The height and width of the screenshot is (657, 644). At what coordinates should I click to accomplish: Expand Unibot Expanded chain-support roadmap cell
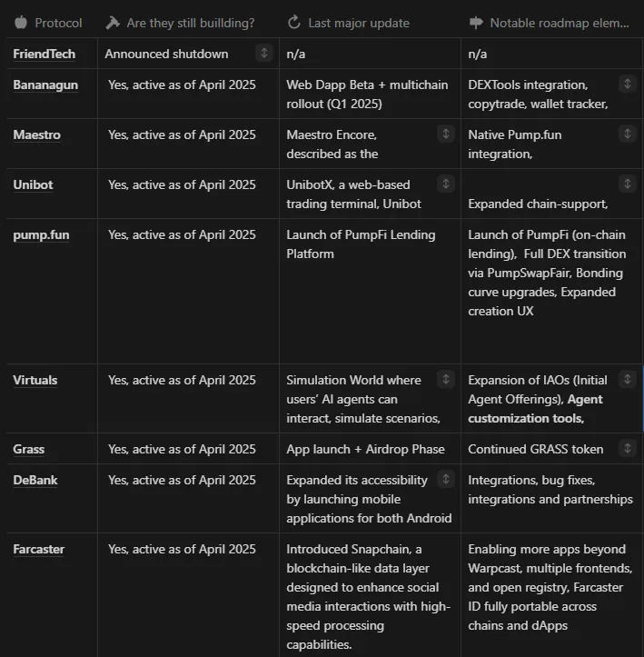(628, 184)
